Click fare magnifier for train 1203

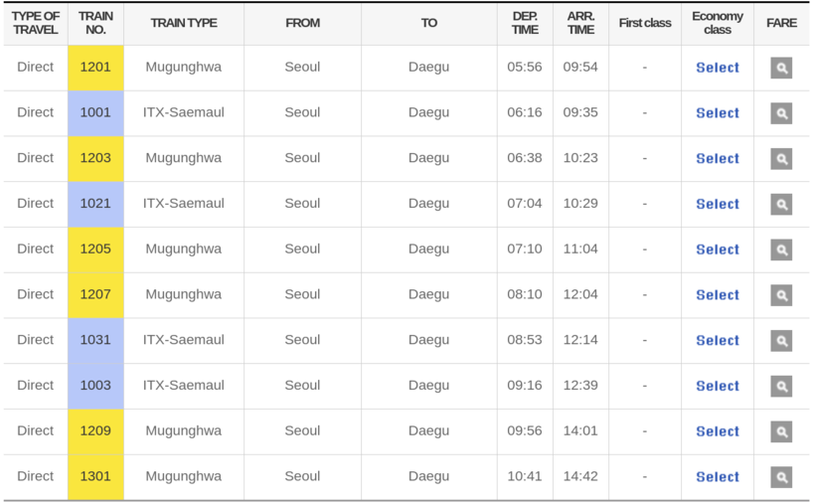[x=781, y=159]
